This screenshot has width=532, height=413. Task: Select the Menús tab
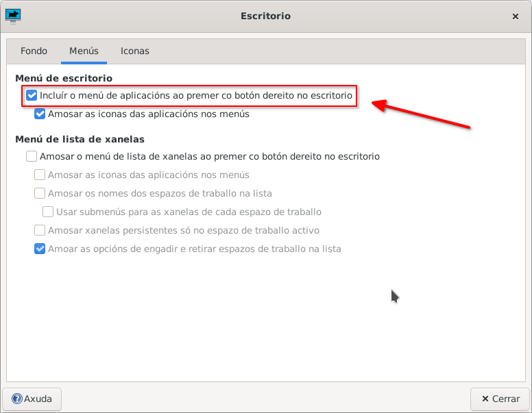coord(84,51)
